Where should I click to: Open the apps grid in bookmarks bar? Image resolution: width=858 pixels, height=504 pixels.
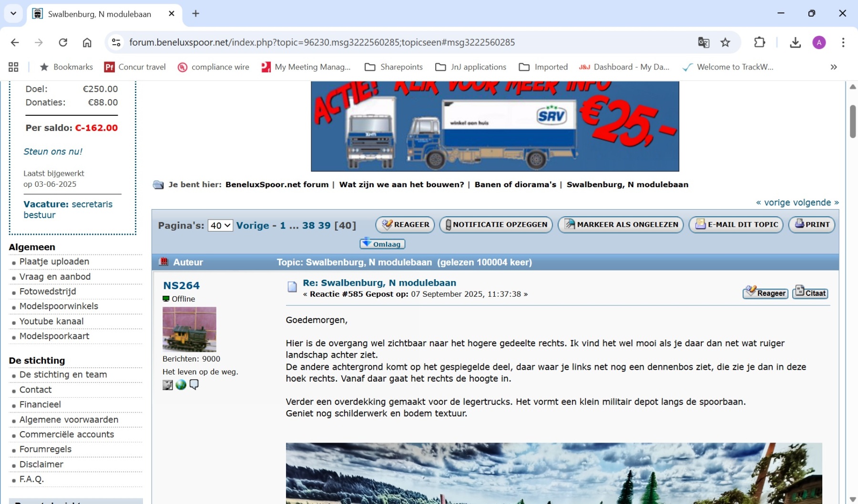point(13,67)
